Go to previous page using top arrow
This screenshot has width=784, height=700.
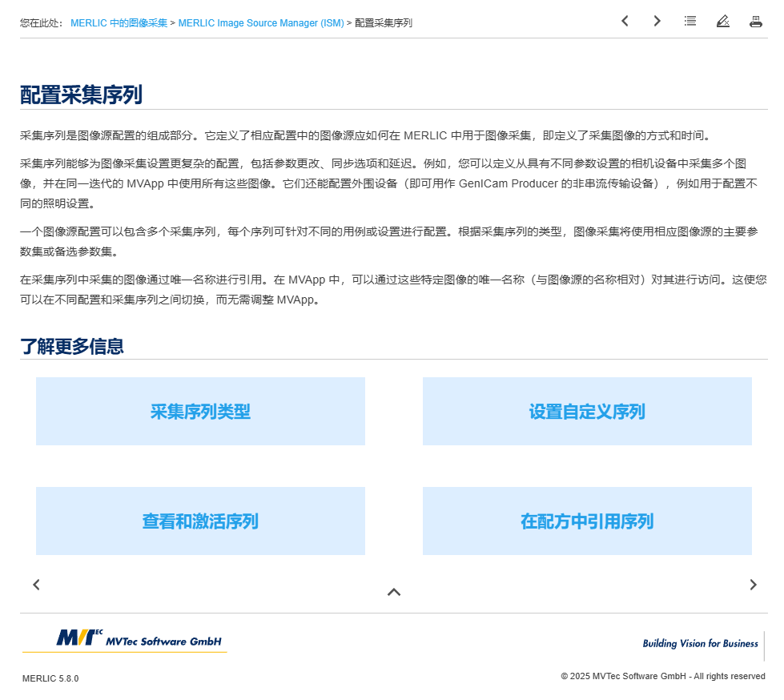click(625, 22)
